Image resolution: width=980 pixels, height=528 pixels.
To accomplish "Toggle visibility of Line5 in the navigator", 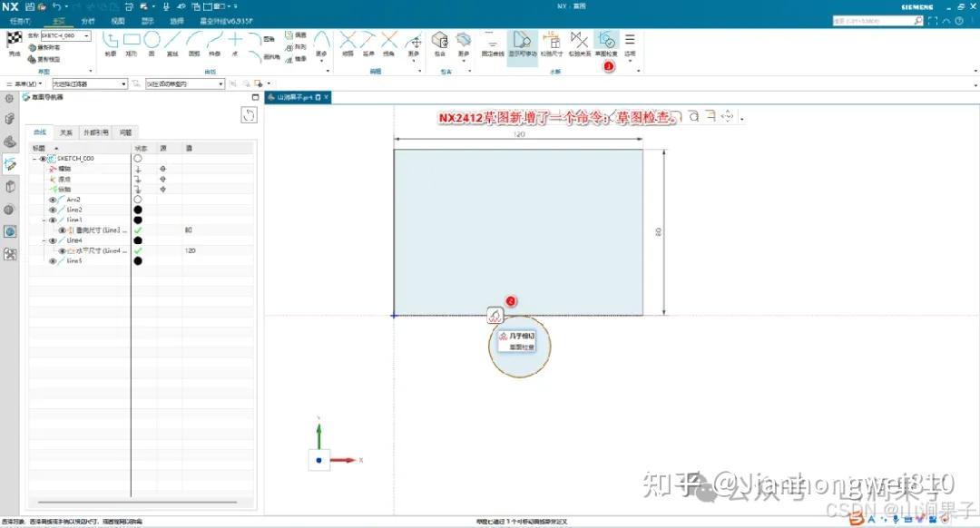I will (52, 259).
